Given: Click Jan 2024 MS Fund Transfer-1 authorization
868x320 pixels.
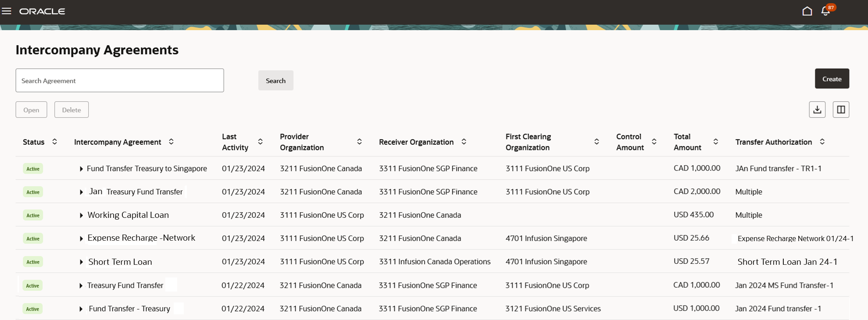Looking at the screenshot, I should [784, 285].
